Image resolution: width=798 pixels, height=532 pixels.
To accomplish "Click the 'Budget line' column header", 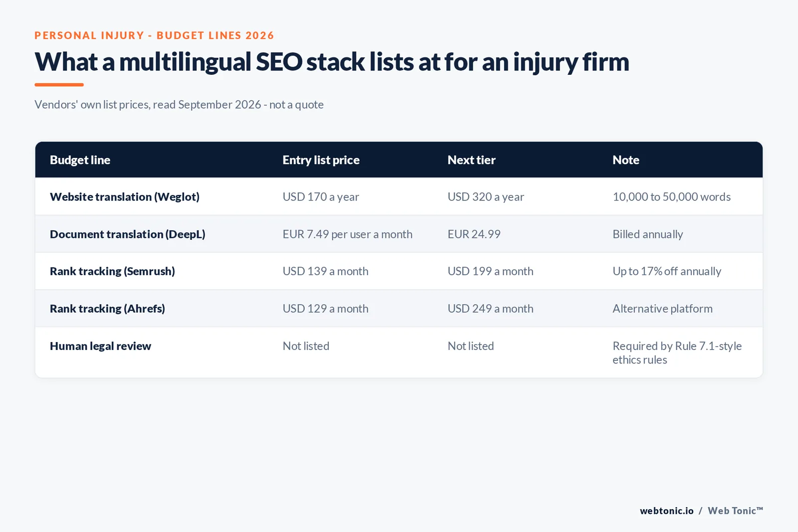I will [x=80, y=160].
